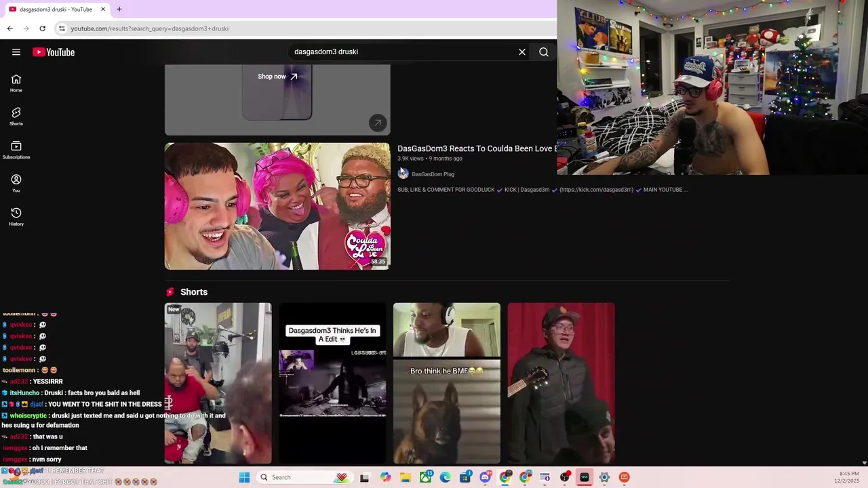This screenshot has width=868, height=488.
Task: Open File Explorer from taskbar
Action: 406,477
